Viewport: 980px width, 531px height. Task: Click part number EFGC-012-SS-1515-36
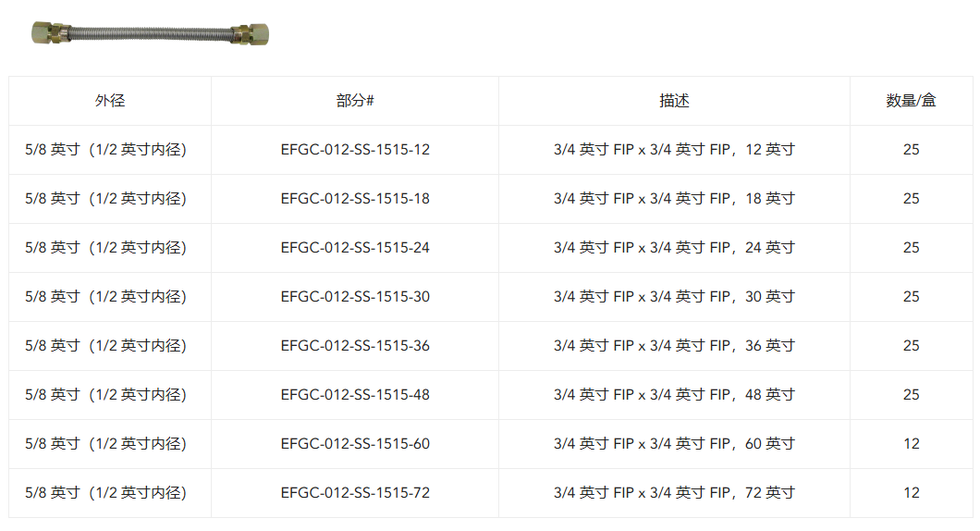tap(355, 345)
